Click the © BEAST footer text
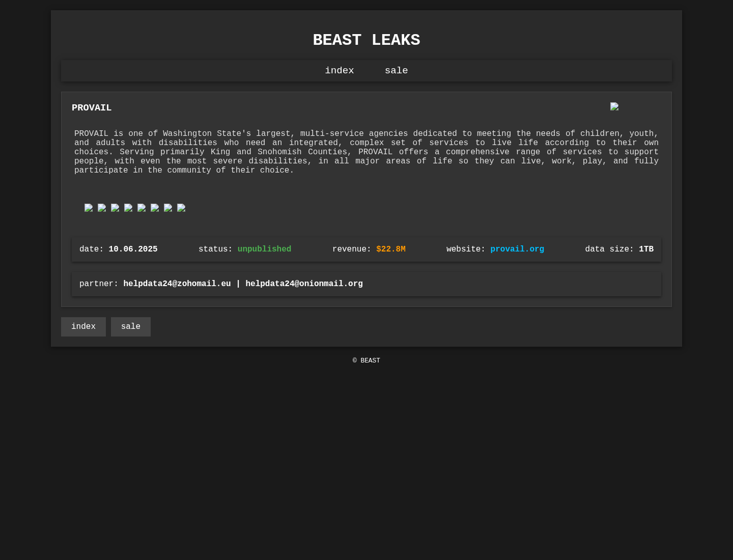 pos(366,361)
